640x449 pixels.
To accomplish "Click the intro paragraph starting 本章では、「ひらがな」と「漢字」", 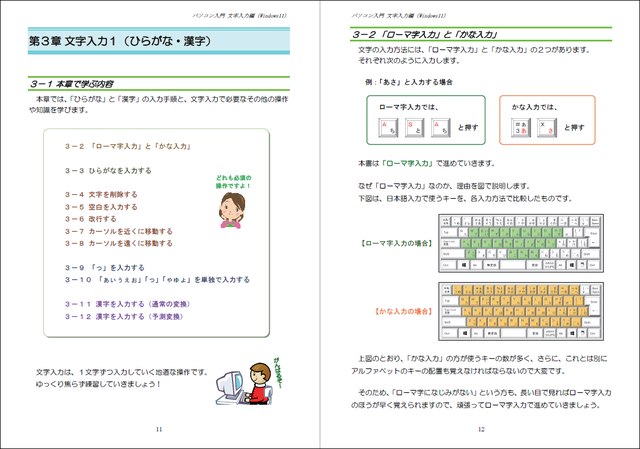I will click(x=159, y=104).
